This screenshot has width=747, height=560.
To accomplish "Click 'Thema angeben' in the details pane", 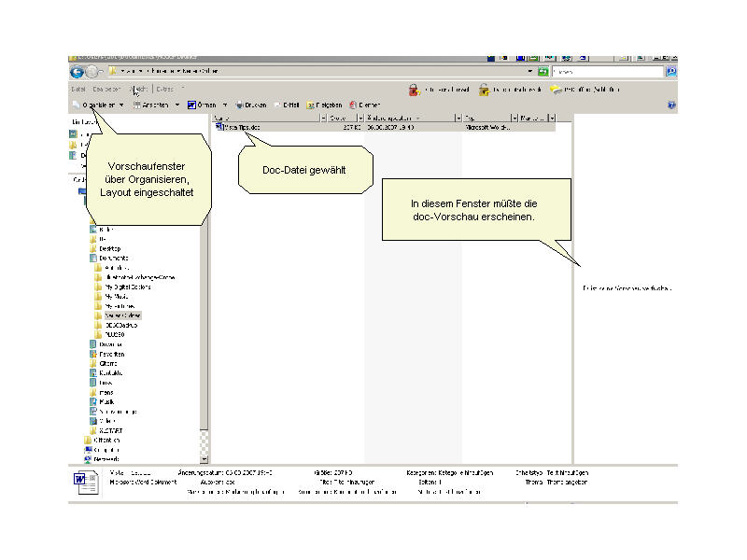I will click(x=567, y=482).
